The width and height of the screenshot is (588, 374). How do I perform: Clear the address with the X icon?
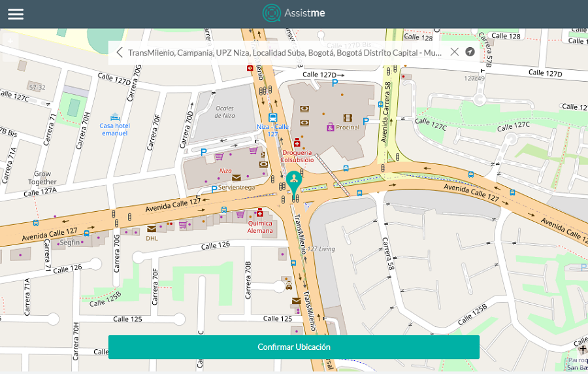[454, 52]
